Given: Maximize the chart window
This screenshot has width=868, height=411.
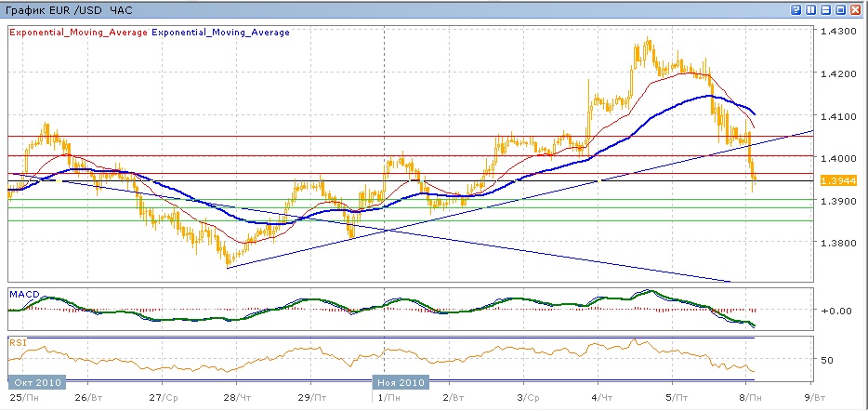Looking at the screenshot, I should tap(840, 9).
